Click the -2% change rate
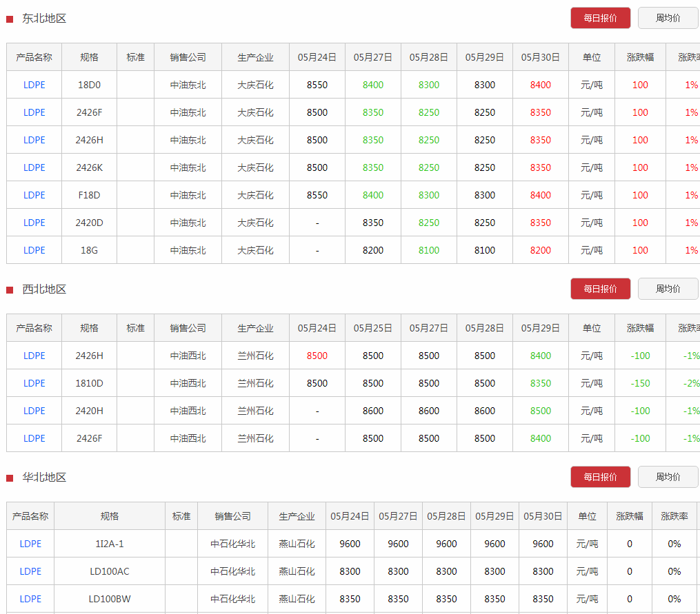Image resolution: width=700 pixels, height=614 pixels. tap(691, 384)
